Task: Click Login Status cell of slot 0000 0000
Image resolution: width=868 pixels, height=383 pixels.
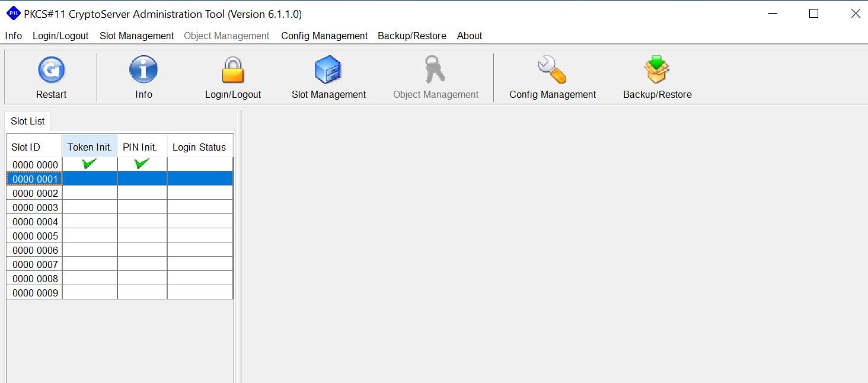Action: (200, 164)
